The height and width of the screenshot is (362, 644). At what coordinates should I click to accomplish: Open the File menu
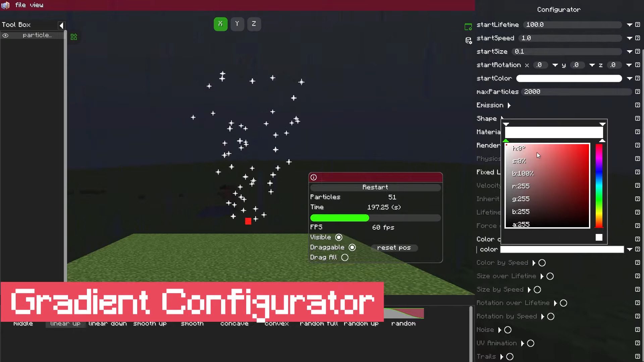(x=20, y=5)
